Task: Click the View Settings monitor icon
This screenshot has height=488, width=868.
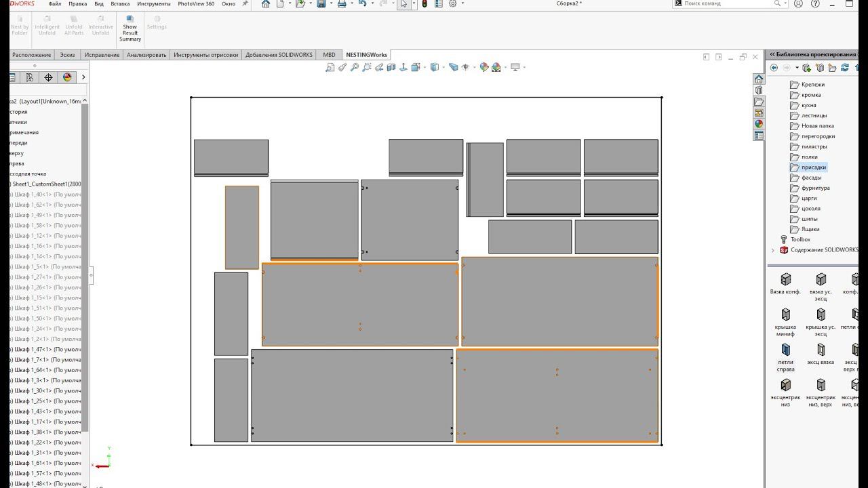Action: (515, 67)
